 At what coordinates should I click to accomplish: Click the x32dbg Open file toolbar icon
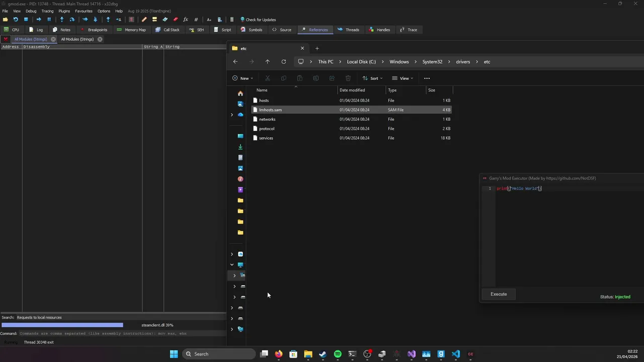[6, 20]
